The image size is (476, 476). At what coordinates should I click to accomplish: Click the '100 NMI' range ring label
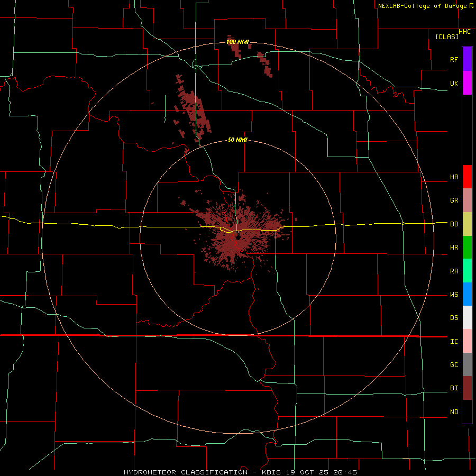237,42
